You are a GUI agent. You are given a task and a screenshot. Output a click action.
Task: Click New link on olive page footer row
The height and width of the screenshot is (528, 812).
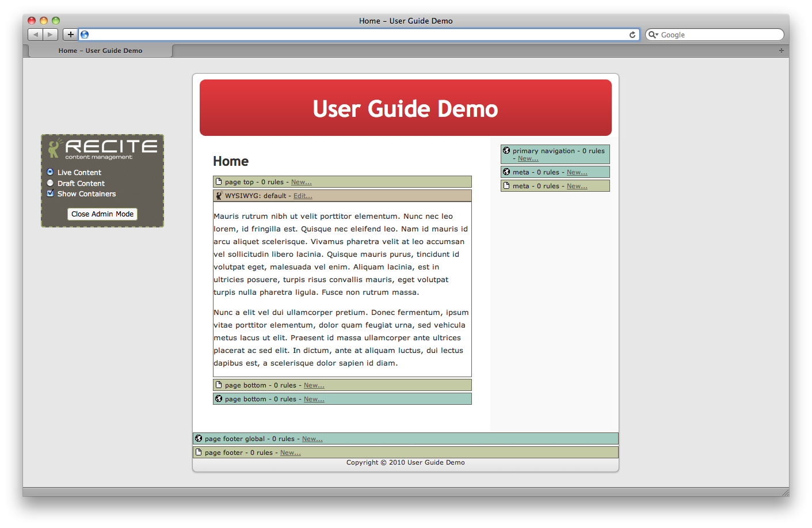(291, 453)
